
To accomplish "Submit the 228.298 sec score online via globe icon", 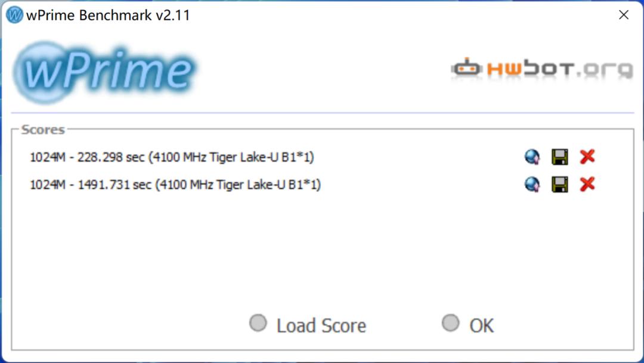I will (532, 157).
